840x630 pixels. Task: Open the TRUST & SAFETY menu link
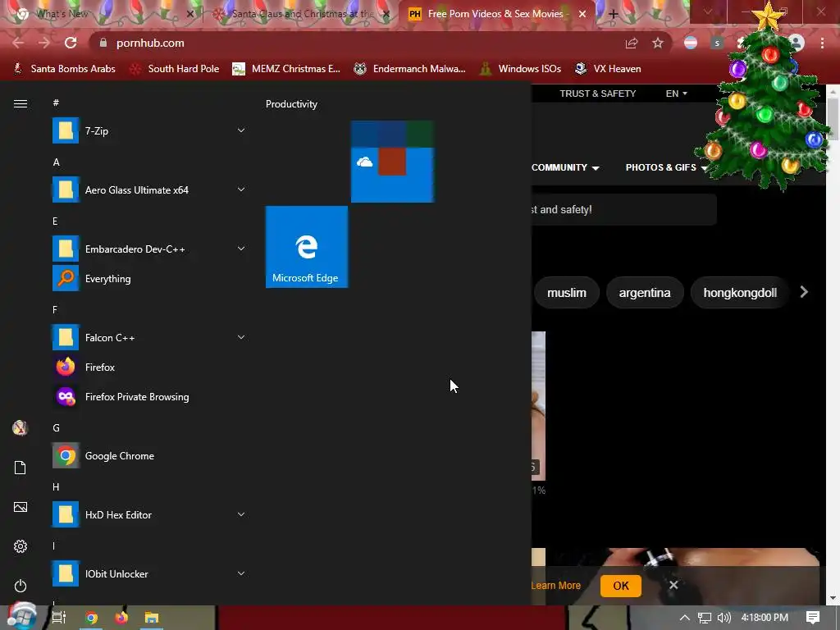click(598, 94)
